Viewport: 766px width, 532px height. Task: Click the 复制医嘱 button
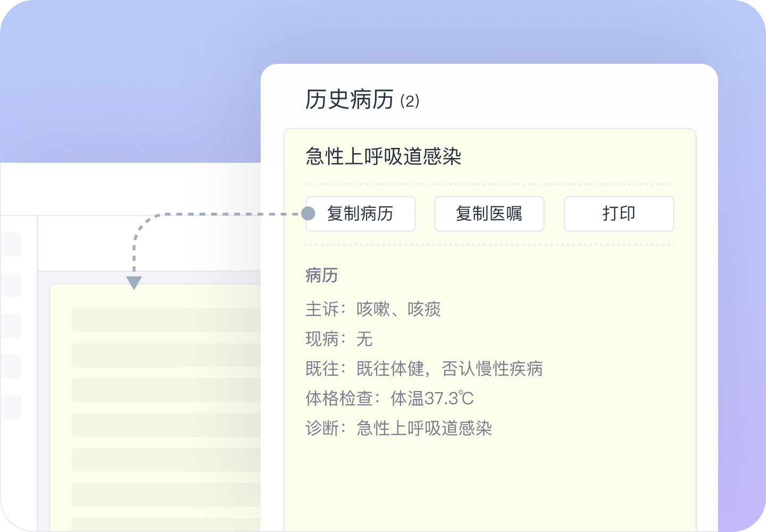tap(489, 214)
